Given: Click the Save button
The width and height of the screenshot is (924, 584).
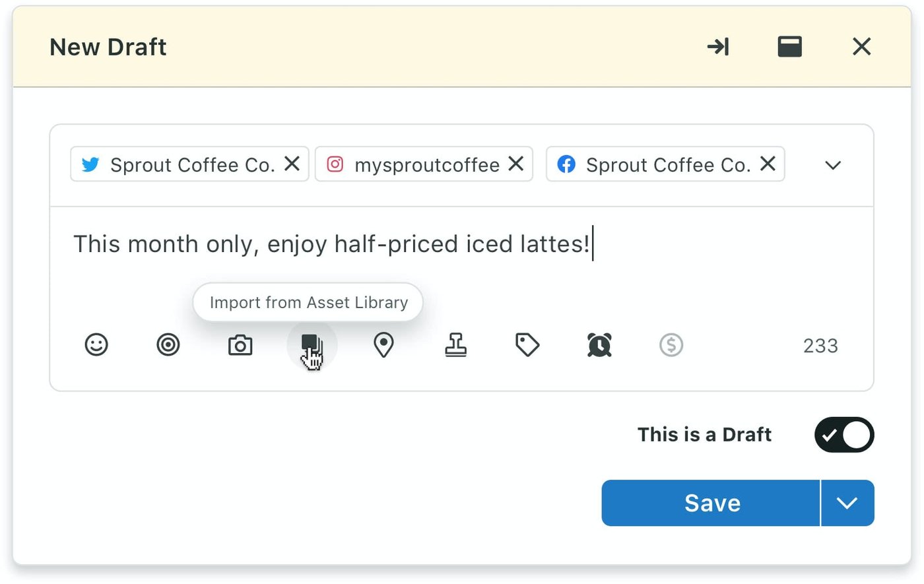Looking at the screenshot, I should [x=711, y=503].
